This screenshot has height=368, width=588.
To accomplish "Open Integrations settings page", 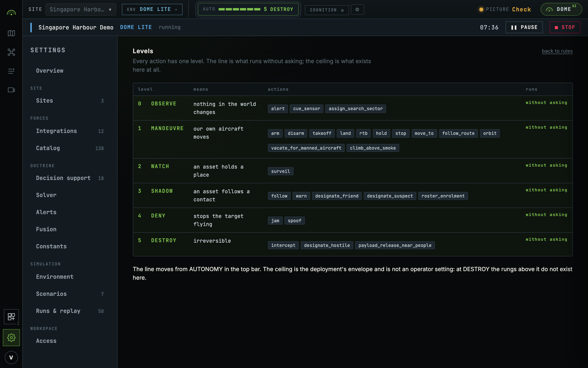I will coord(70,131).
